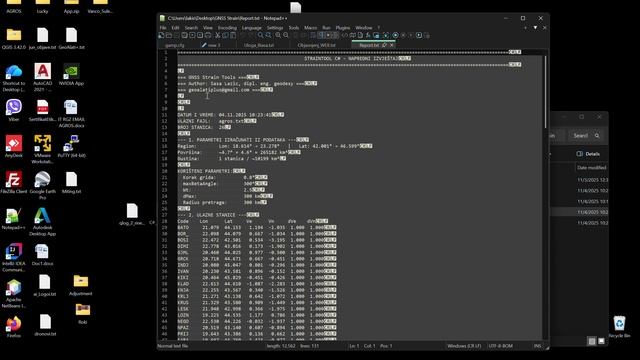Open the Window menu in Notepad++
The width and height of the screenshot is (640, 360).
[364, 28]
